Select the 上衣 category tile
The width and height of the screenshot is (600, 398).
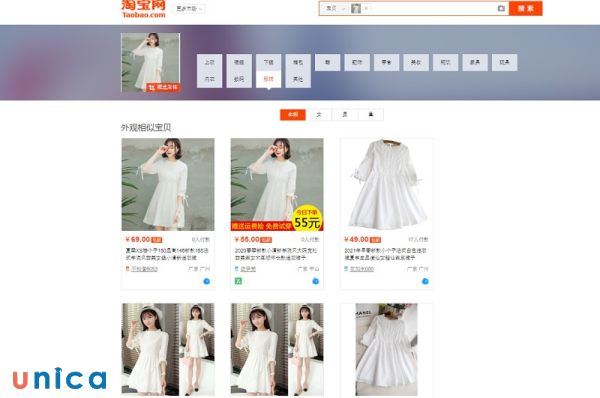pyautogui.click(x=209, y=62)
